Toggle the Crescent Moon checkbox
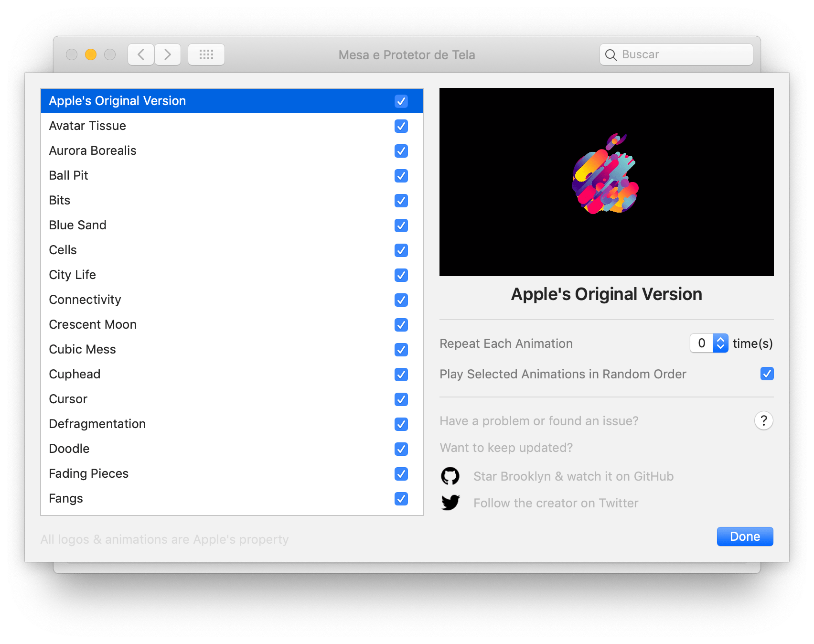The height and width of the screenshot is (644, 814). [401, 325]
